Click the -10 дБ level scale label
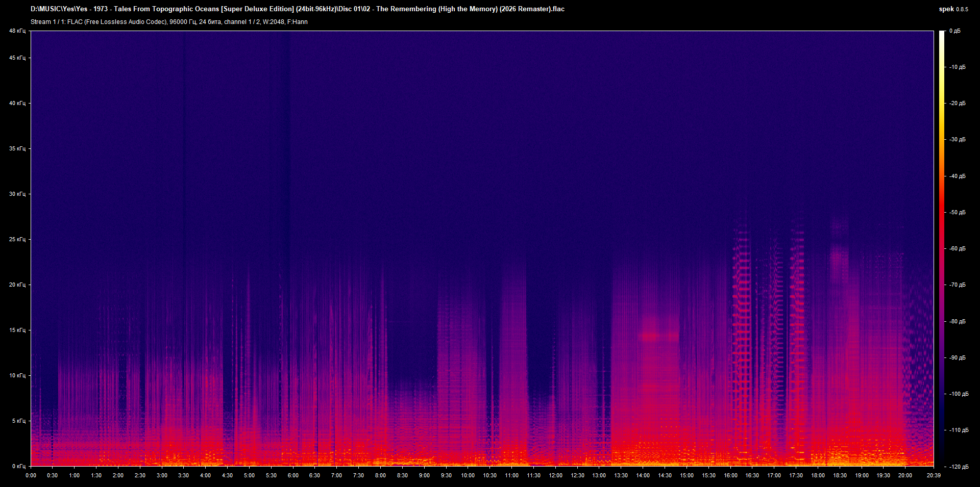Screen dimensions: 980x487 click(957, 67)
